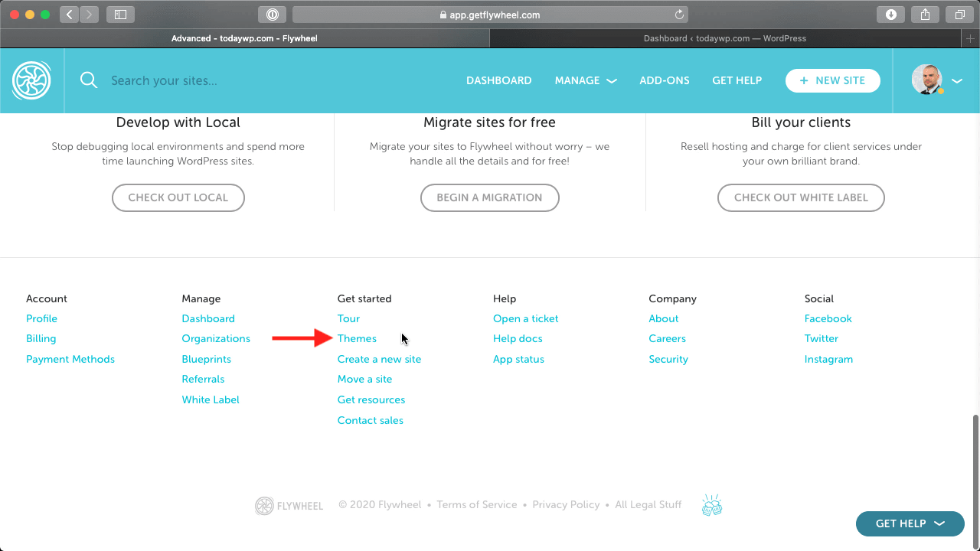Go forward with Safari forward arrow

[89, 14]
